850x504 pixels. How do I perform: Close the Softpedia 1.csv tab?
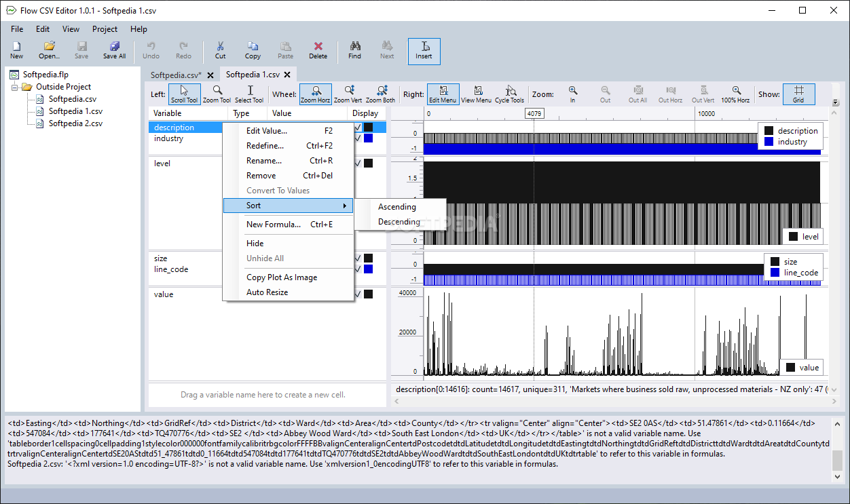[x=288, y=75]
